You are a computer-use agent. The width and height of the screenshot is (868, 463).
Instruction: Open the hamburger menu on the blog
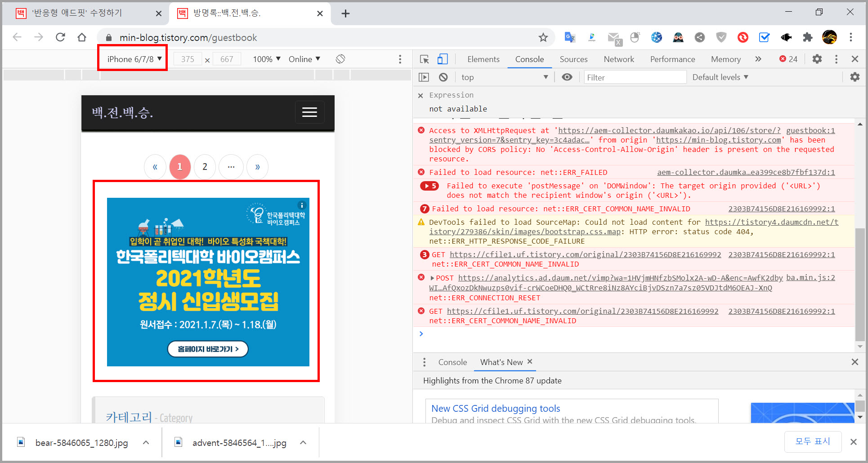click(x=309, y=112)
